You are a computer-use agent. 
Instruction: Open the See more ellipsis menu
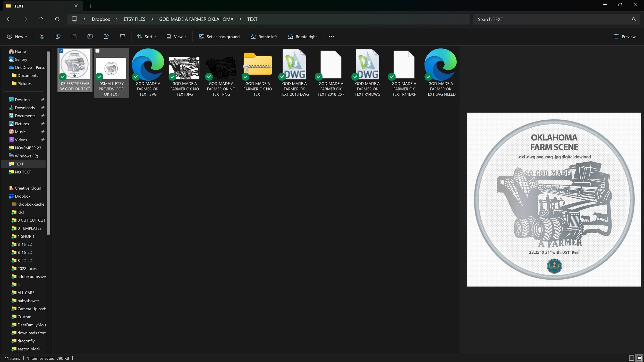point(331,37)
